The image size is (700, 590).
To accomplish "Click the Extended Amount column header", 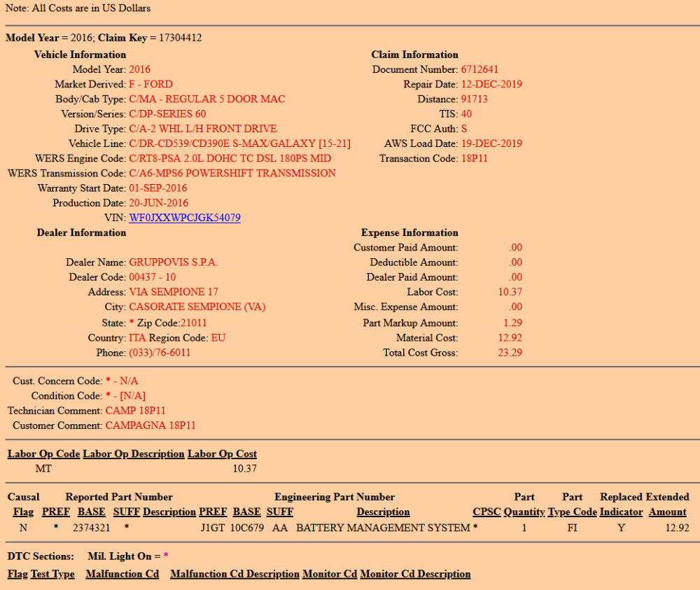I will pyautogui.click(x=667, y=512).
